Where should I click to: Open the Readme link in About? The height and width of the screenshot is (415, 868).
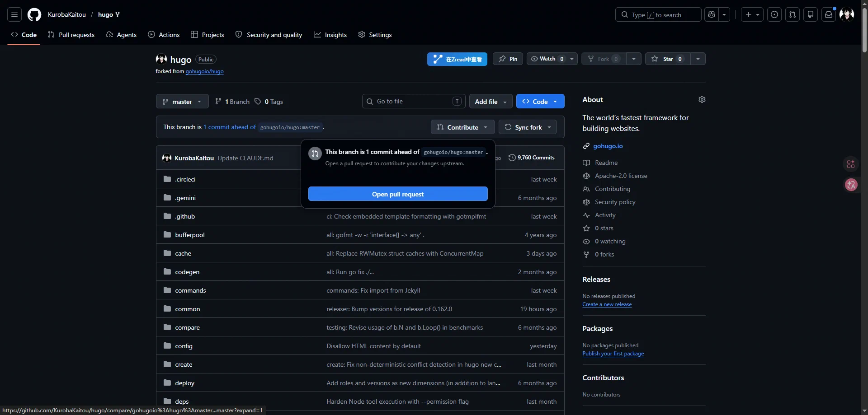[x=606, y=163]
